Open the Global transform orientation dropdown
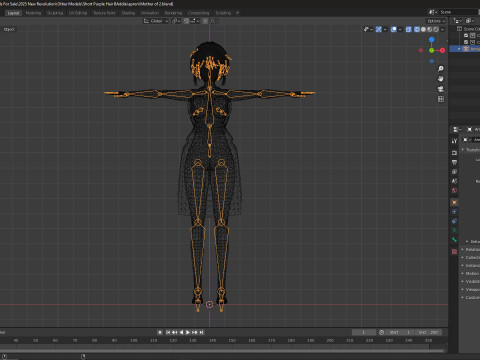Image resolution: width=480 pixels, height=360 pixels. pos(156,21)
